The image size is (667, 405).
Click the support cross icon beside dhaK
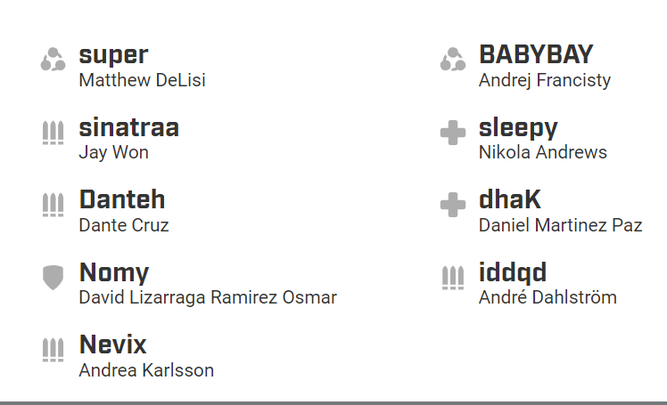[x=453, y=205]
